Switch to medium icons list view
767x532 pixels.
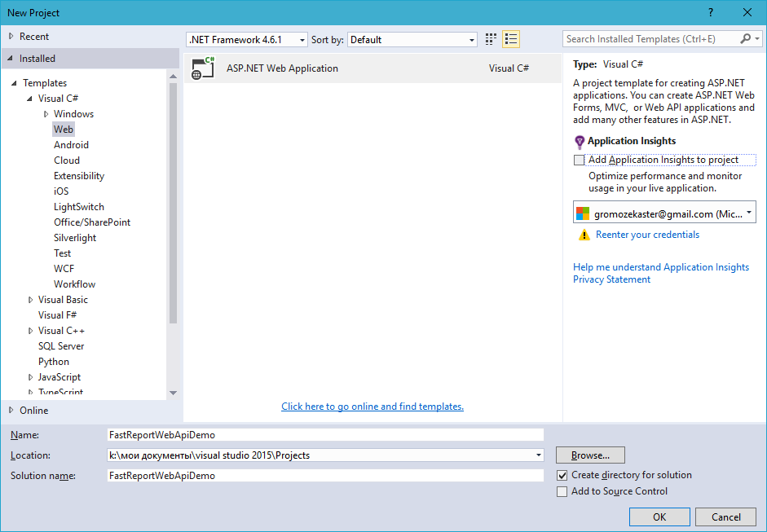(511, 39)
